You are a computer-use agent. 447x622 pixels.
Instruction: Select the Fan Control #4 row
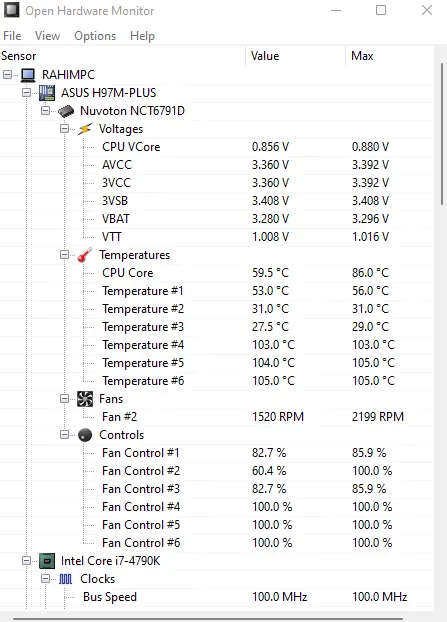pyautogui.click(x=217, y=507)
